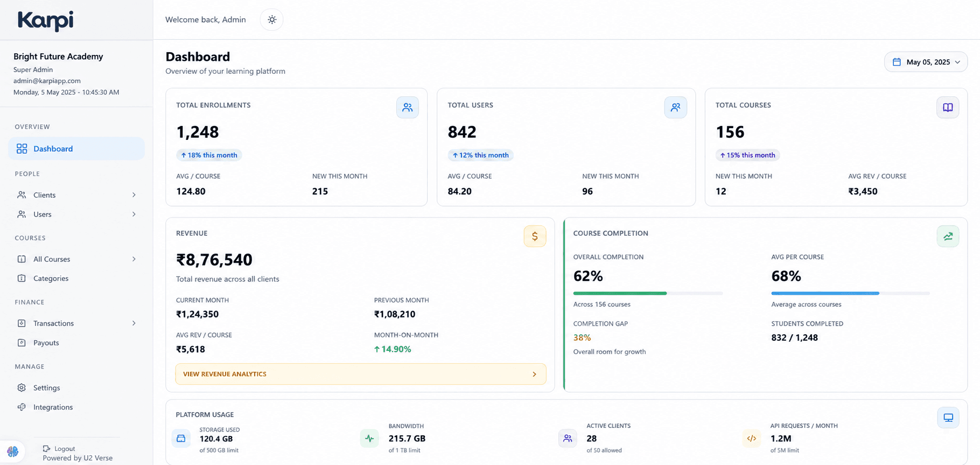The height and width of the screenshot is (465, 980).
Task: Click the admin@karpiapp.com email
Action: click(x=47, y=81)
